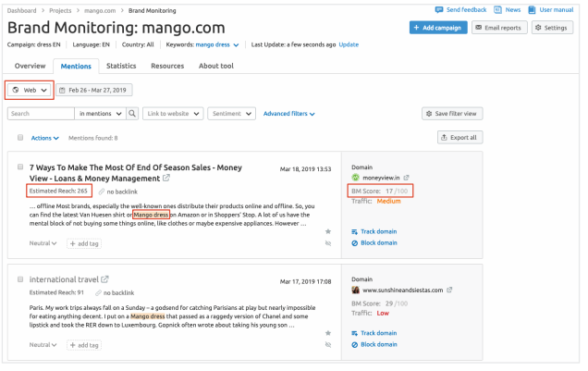
Task: Hide the international travel mention with crossed-eye icon
Action: pos(328,345)
